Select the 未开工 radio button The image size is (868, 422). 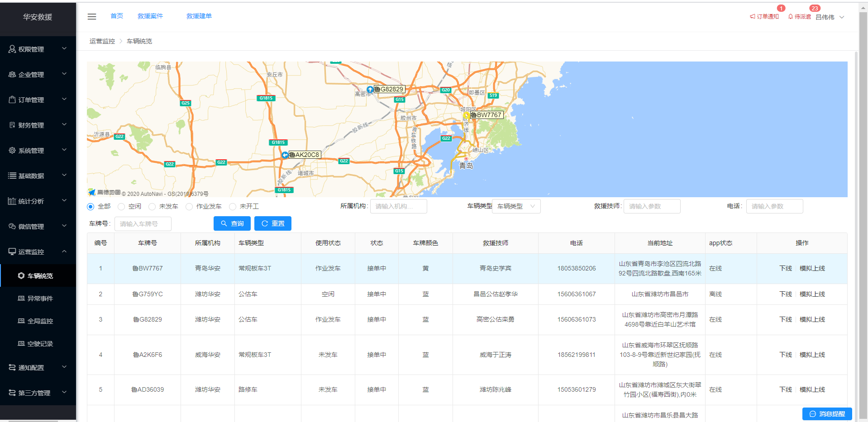pyautogui.click(x=233, y=207)
